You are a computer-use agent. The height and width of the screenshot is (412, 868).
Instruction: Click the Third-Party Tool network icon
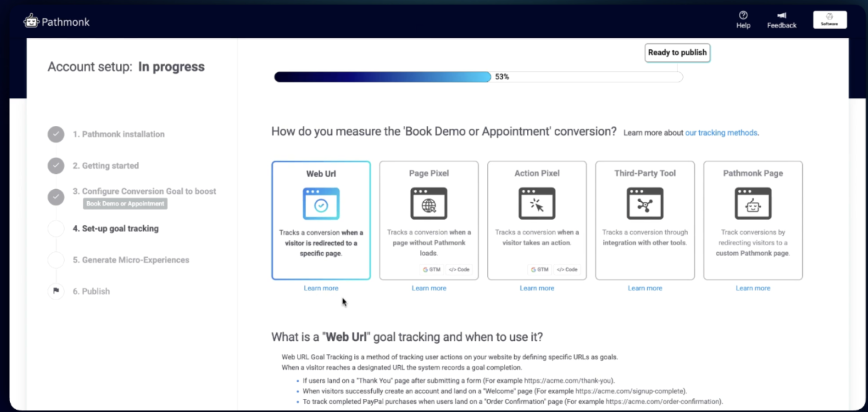[x=645, y=203]
